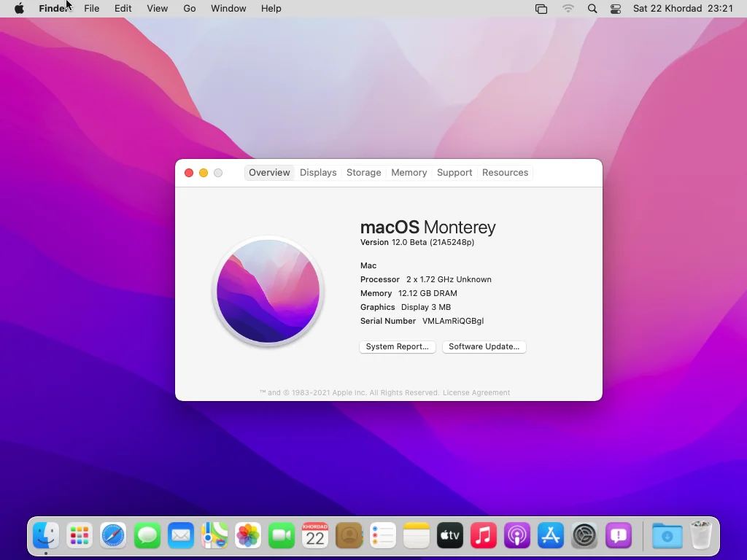Open System Preferences from the Dock
Image resolution: width=747 pixels, height=560 pixels.
[584, 536]
